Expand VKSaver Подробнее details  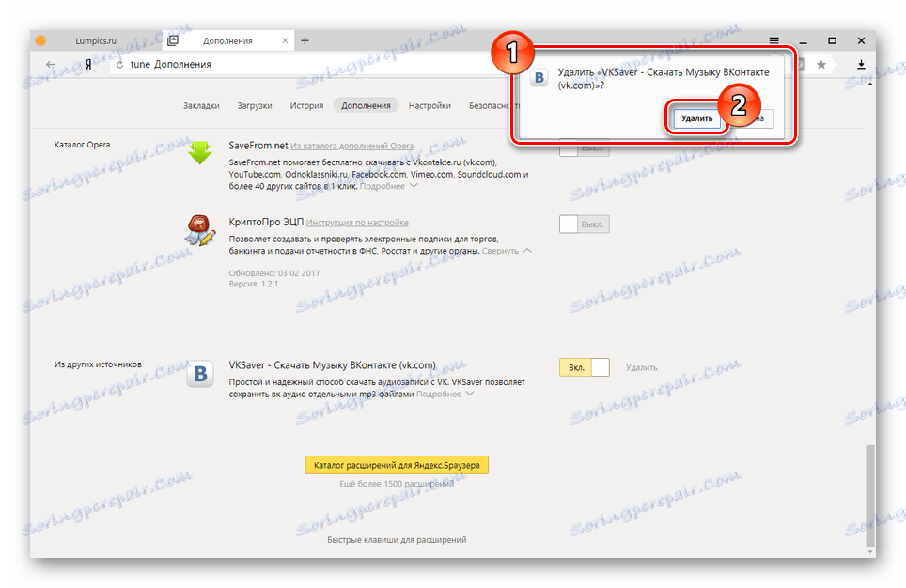(445, 394)
